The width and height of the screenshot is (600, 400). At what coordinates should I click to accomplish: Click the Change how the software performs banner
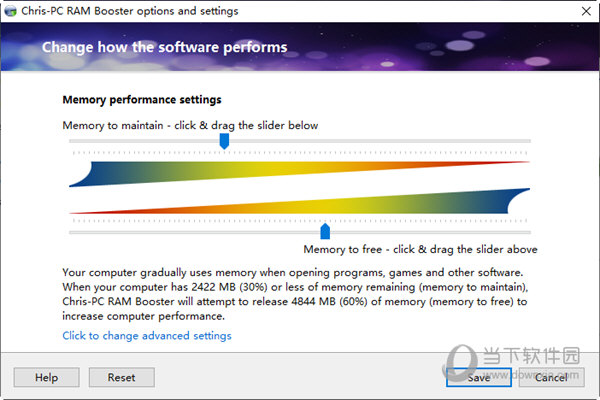(165, 47)
